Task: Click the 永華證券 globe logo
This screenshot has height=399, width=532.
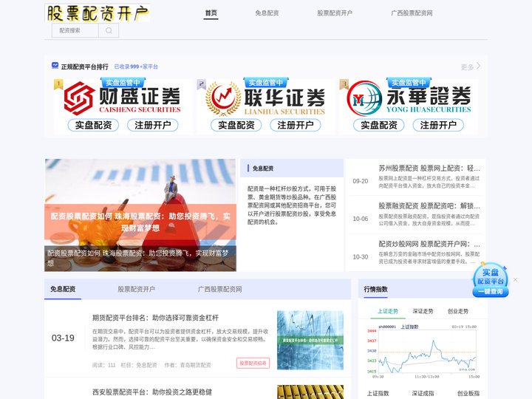Action: 364,98
